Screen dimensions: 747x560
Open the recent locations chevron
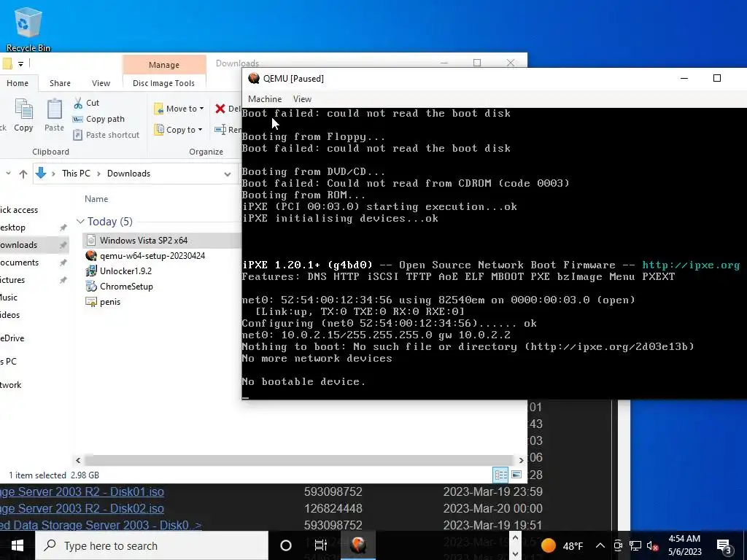click(8, 174)
